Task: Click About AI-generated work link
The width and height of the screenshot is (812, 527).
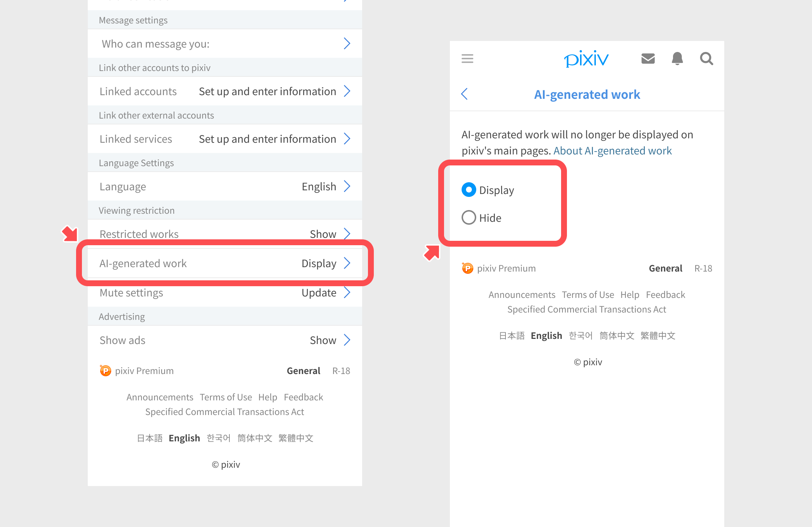Action: point(612,151)
